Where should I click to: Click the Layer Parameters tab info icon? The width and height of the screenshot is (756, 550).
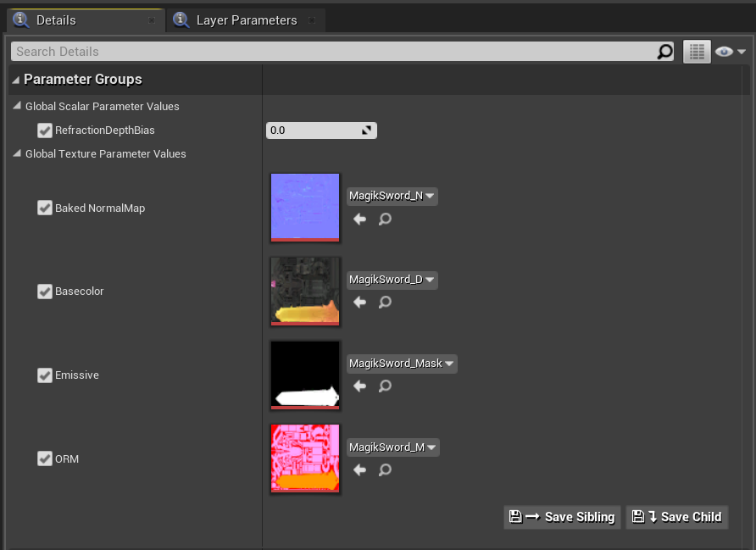(181, 19)
